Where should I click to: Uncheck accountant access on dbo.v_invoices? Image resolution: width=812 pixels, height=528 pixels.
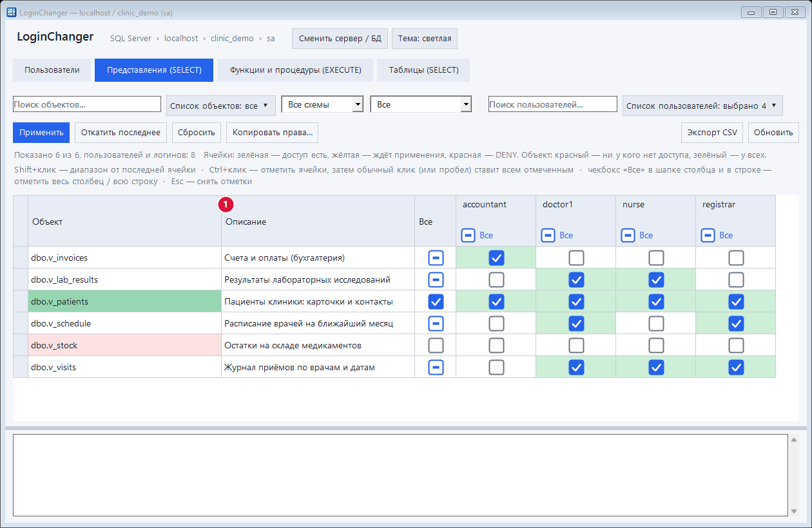click(496, 258)
